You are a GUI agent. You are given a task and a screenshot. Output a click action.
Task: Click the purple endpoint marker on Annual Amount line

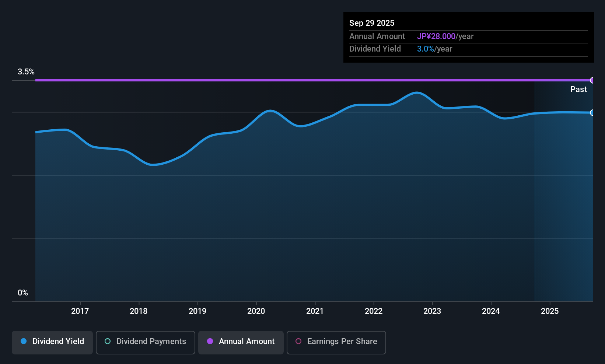592,80
